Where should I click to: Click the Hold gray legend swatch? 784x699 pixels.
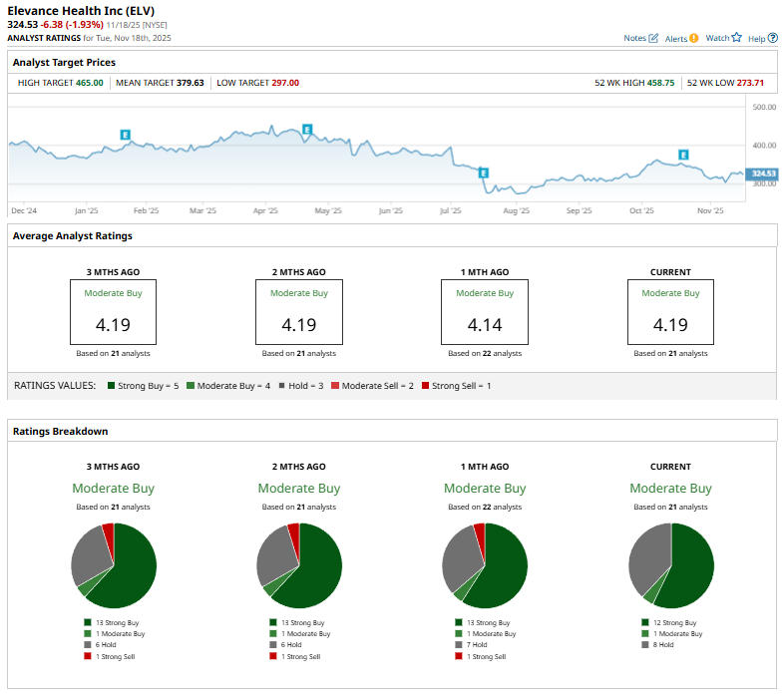coord(282,386)
